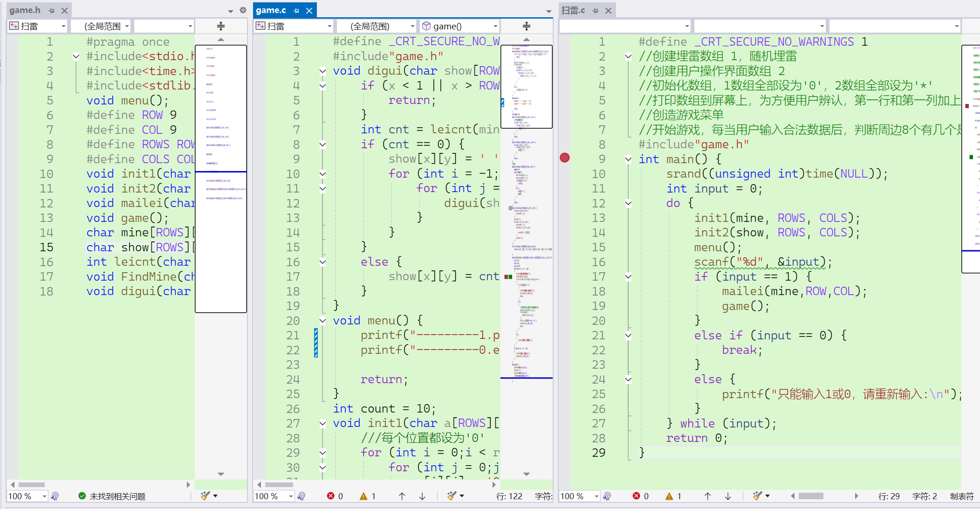
Task: Click IntelliCode health icon in game.h bar
Action: [55, 496]
